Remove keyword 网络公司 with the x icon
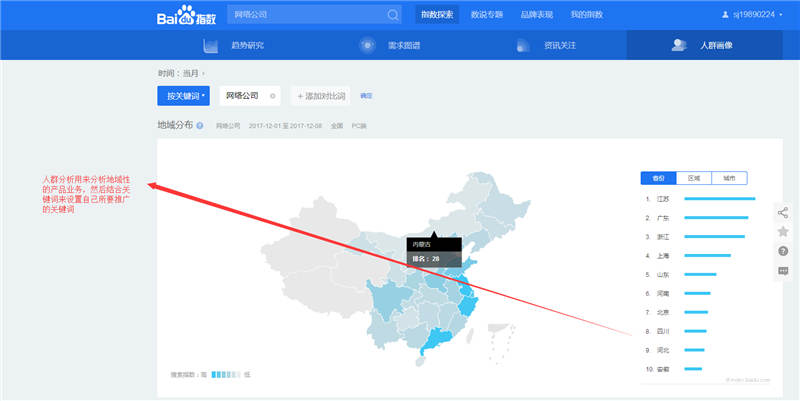Viewport: 800px width, 401px height. coord(272,96)
